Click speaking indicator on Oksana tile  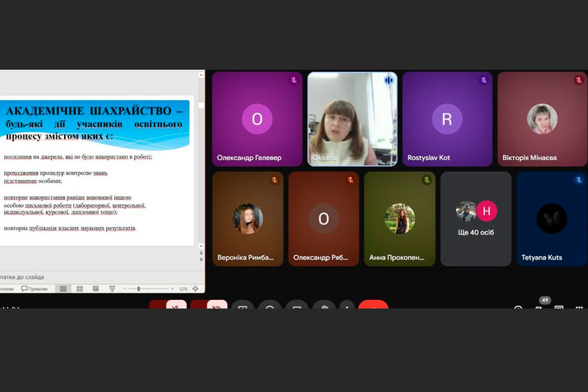coord(389,80)
